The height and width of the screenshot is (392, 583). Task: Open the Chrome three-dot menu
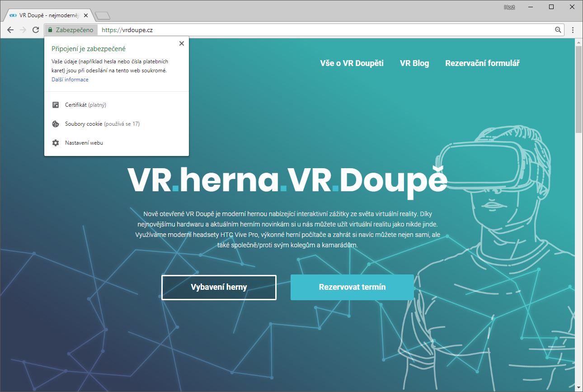coord(573,30)
